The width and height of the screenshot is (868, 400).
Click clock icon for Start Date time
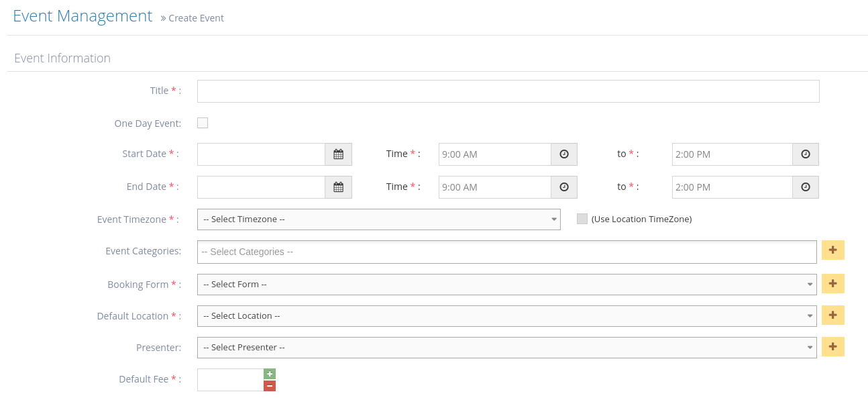click(x=564, y=154)
